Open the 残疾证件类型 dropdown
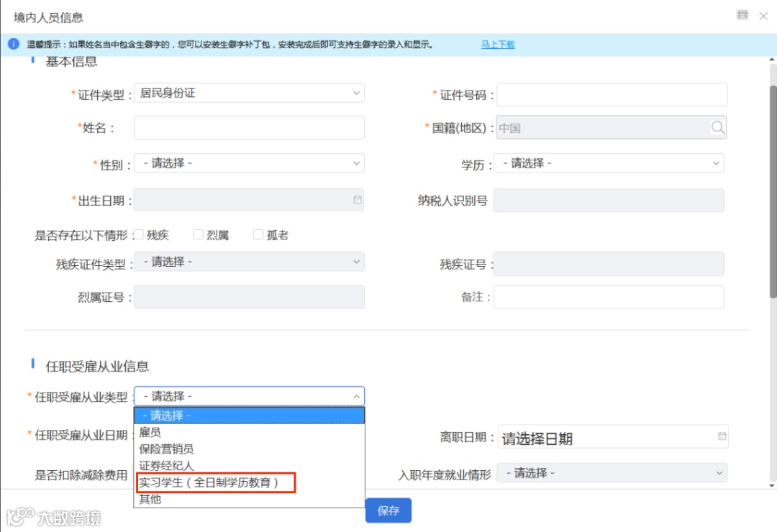Image resolution: width=777 pixels, height=532 pixels. pos(249,262)
